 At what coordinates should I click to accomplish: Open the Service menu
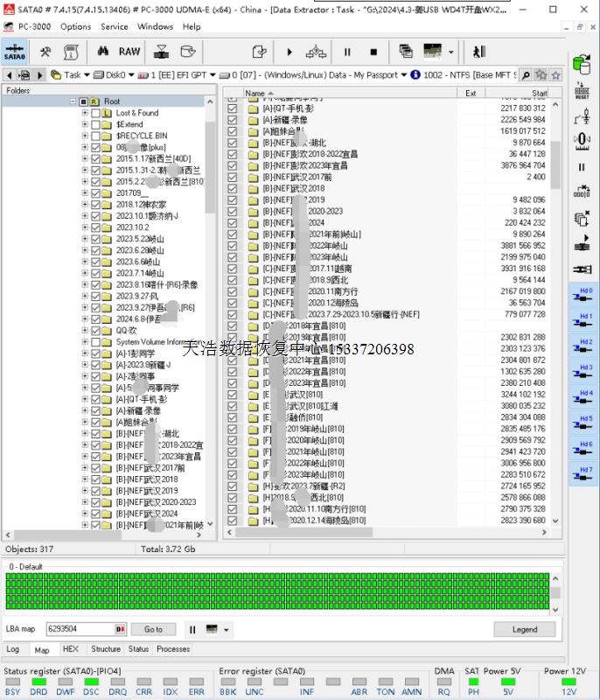point(114,26)
